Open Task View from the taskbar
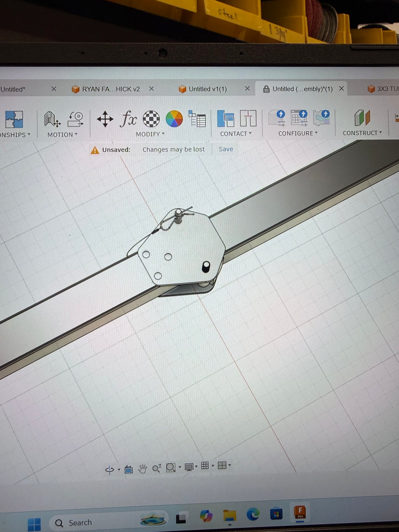This screenshot has width=399, height=532. [x=181, y=518]
